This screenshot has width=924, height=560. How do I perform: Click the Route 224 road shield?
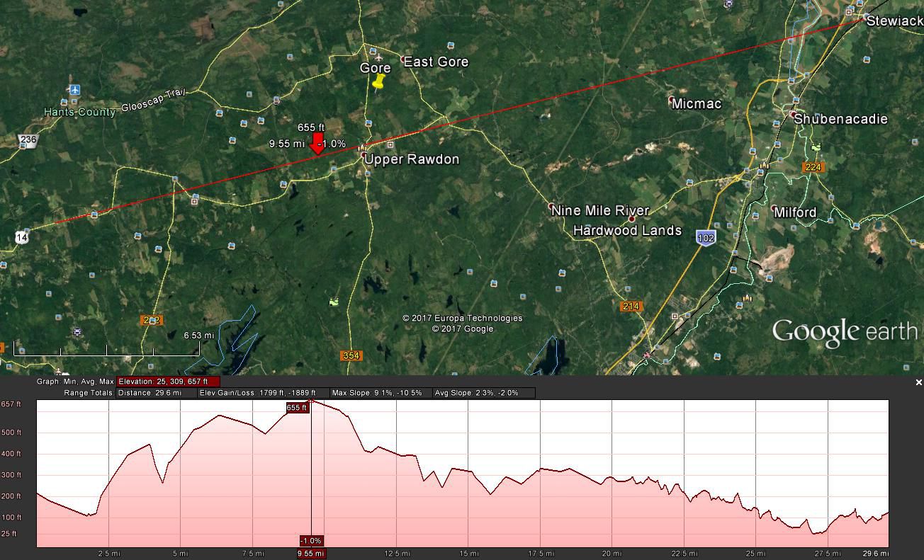[x=813, y=167]
